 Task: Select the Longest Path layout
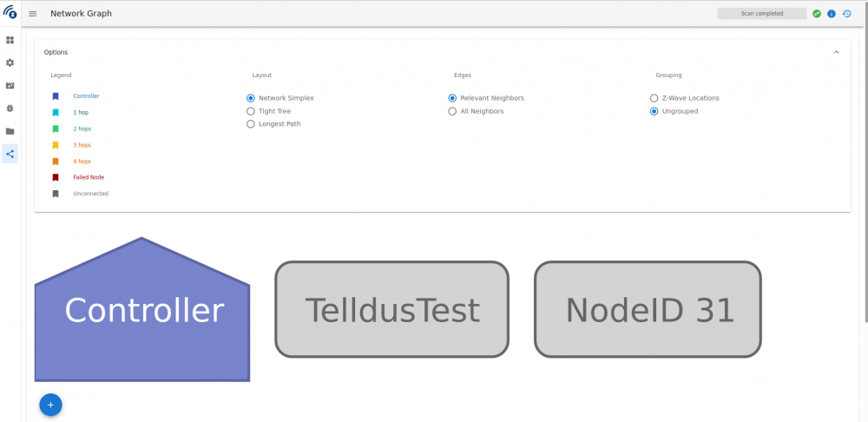[251, 124]
